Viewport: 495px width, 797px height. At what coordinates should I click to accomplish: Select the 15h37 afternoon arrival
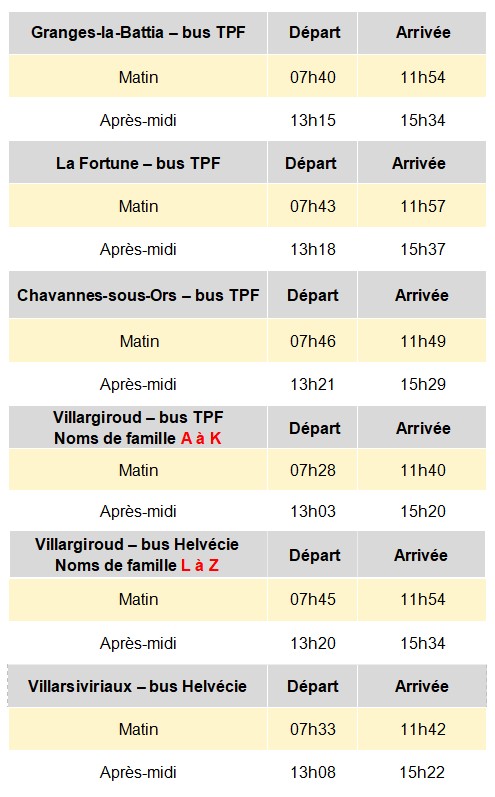point(422,249)
